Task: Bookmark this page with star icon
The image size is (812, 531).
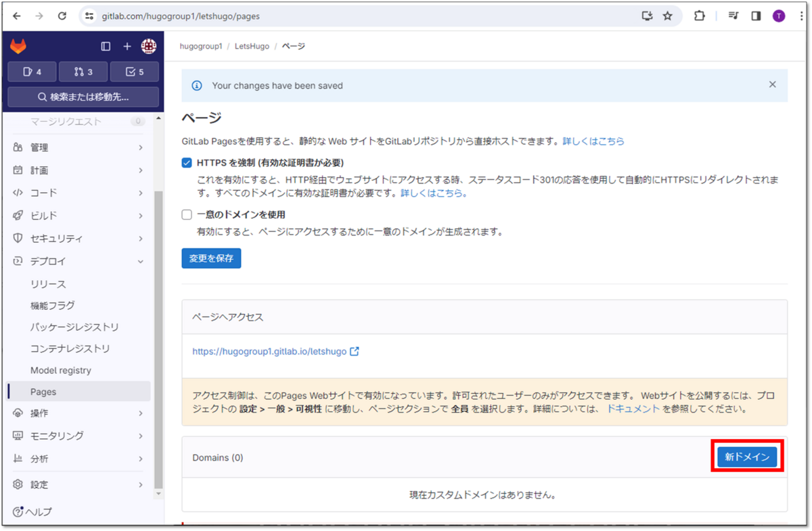Action: point(668,16)
